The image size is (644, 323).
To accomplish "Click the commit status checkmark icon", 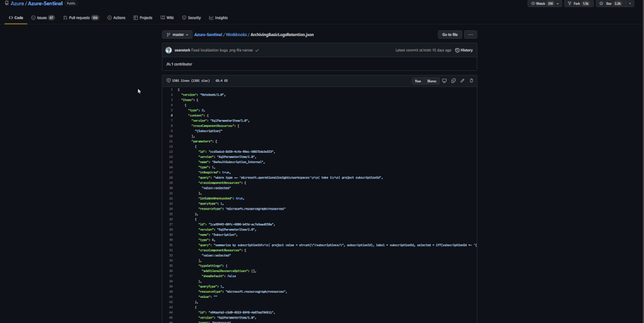I will (257, 50).
